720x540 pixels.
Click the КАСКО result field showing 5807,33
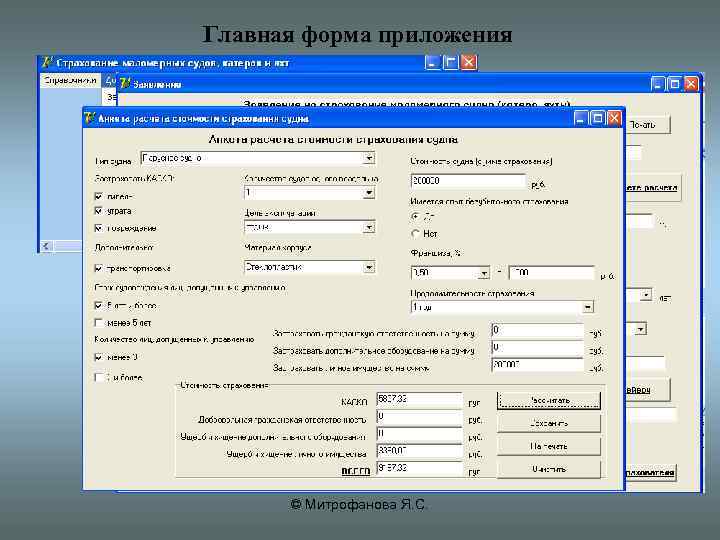click(x=419, y=399)
